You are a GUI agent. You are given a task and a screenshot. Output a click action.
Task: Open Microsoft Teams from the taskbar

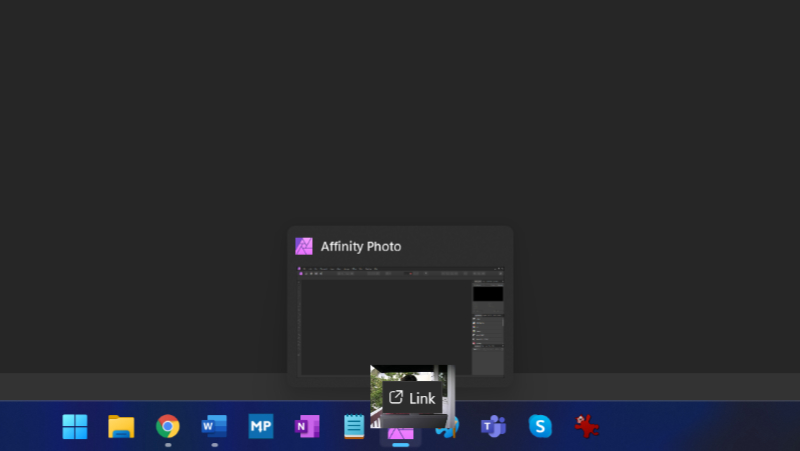[493, 426]
